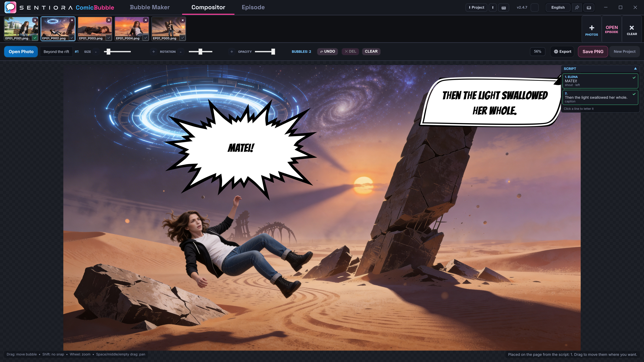
Task: Open the Export settings
Action: click(x=562, y=51)
